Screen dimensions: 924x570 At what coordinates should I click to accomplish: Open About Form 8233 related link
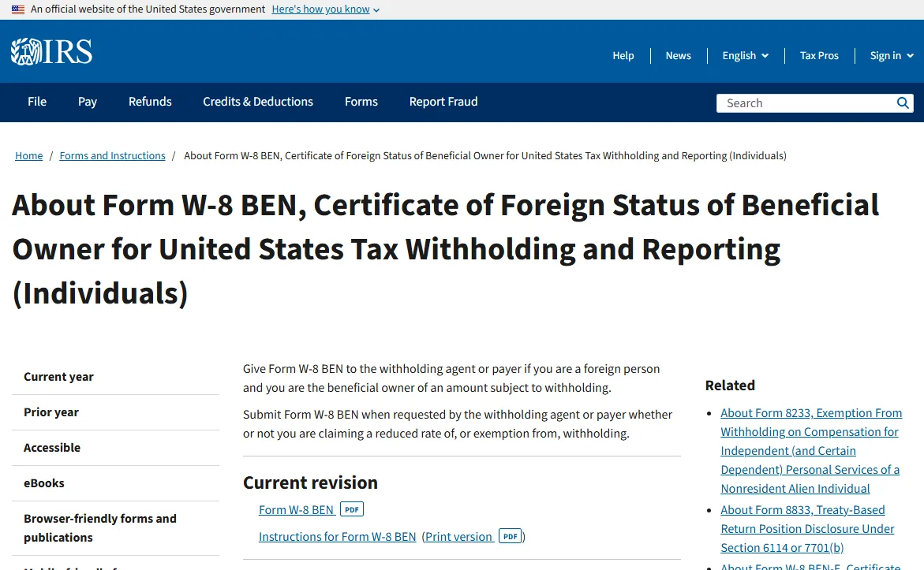(811, 450)
